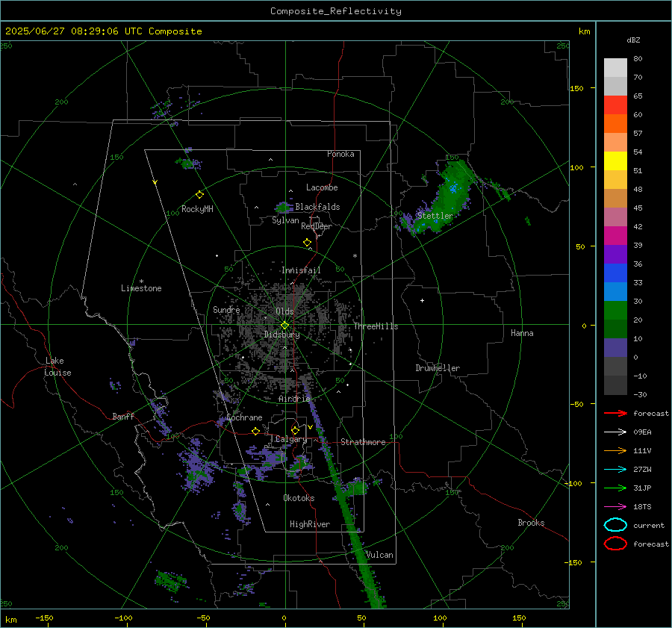Click the Cochrane city label
The width and height of the screenshot is (672, 628).
244,417
